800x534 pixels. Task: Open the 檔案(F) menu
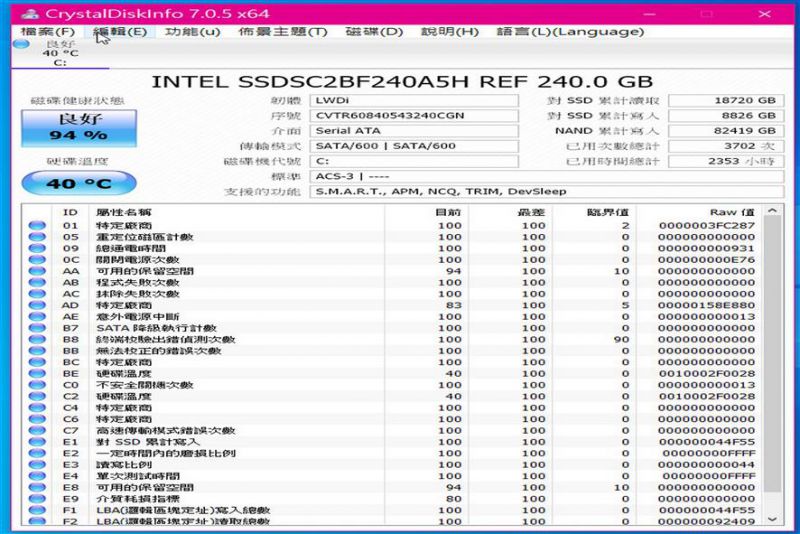(x=47, y=32)
